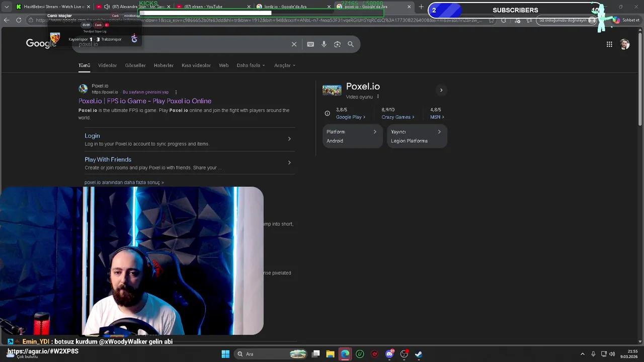Click the Windows taskbar search box

[x=272, y=354]
